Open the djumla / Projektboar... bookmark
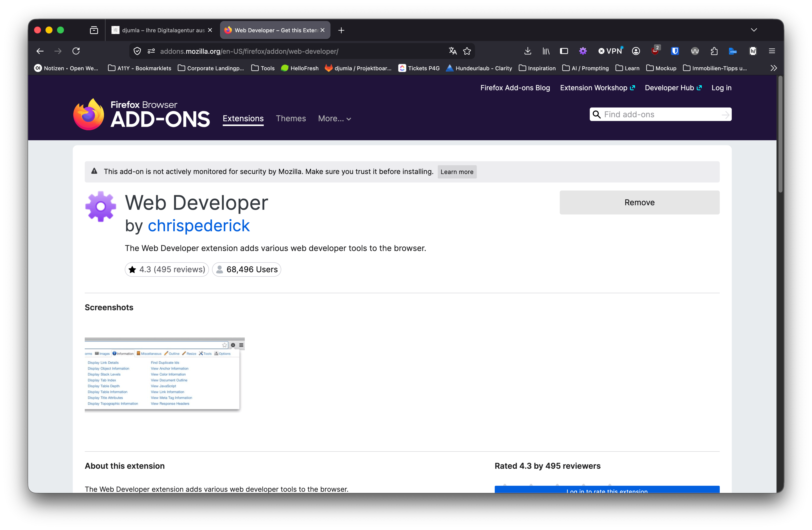This screenshot has width=812, height=530. 358,68
